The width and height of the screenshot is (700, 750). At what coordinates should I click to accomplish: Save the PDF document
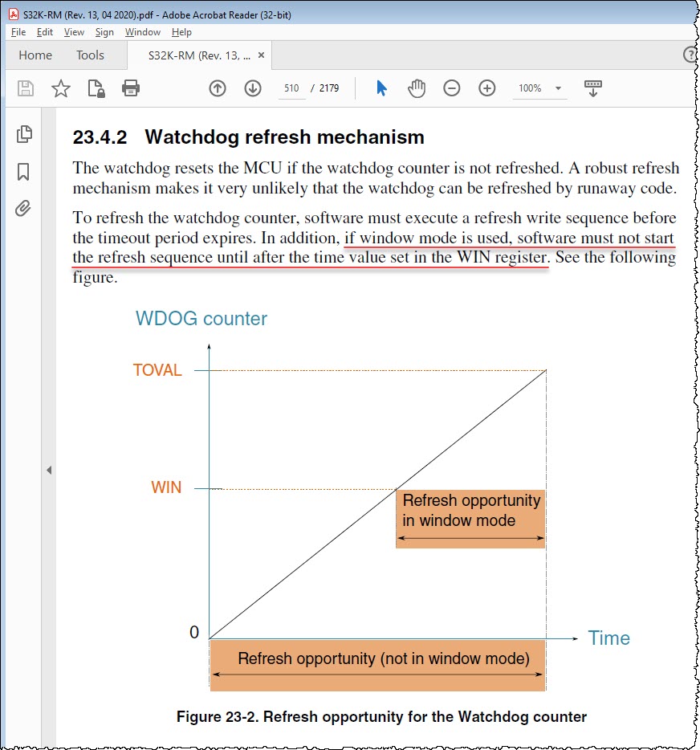point(25,88)
